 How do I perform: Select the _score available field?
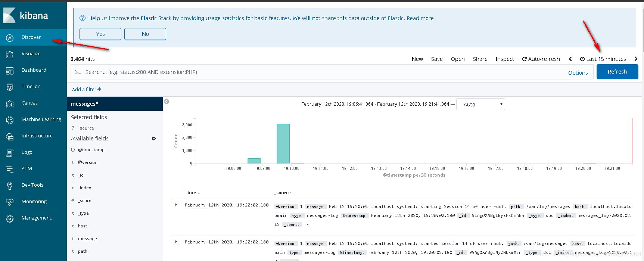(84, 201)
